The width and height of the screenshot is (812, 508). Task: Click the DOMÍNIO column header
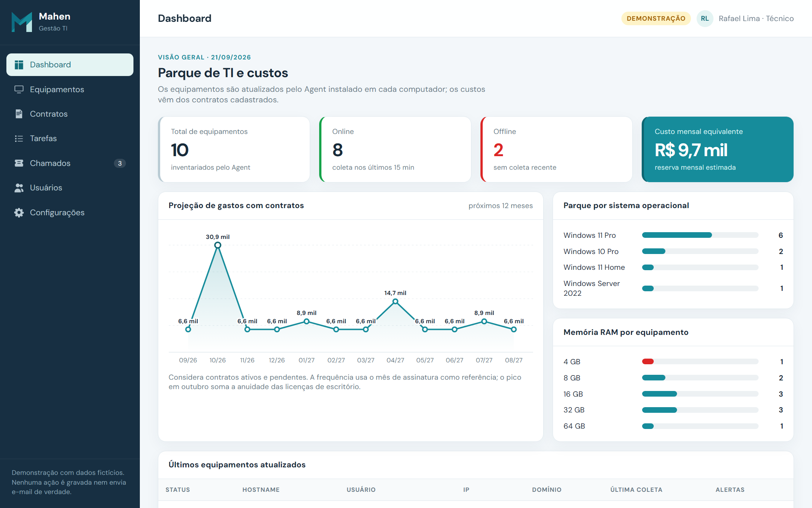[x=547, y=490]
